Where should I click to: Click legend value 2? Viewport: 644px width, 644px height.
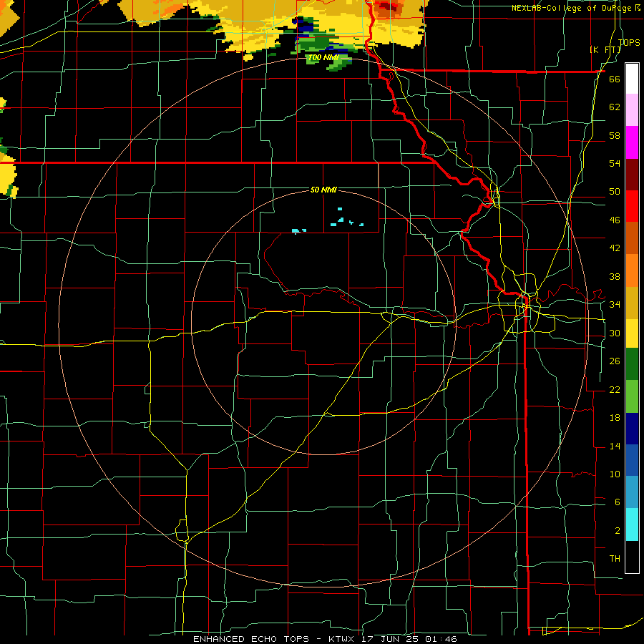tap(617, 531)
